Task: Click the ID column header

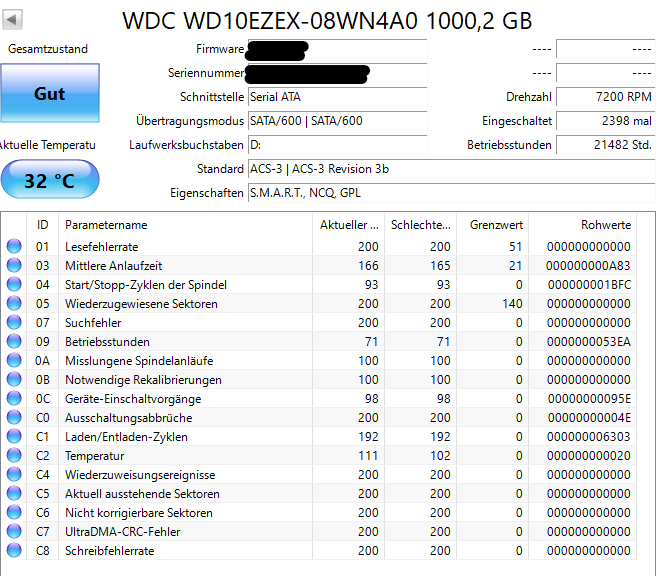Action: point(43,225)
